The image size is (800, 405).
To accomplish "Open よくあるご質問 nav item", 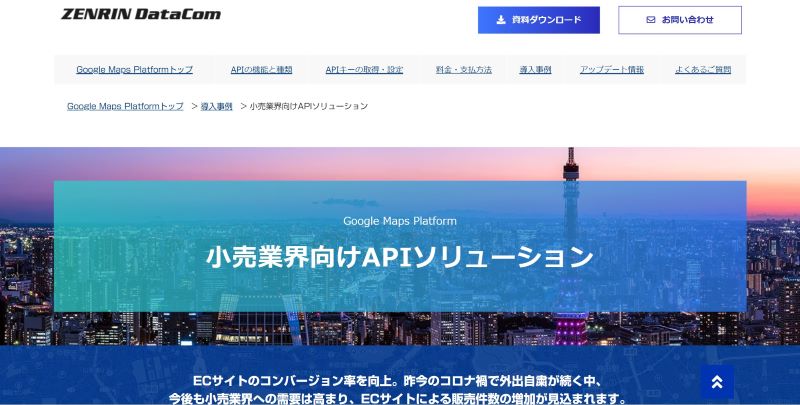I will pyautogui.click(x=703, y=69).
